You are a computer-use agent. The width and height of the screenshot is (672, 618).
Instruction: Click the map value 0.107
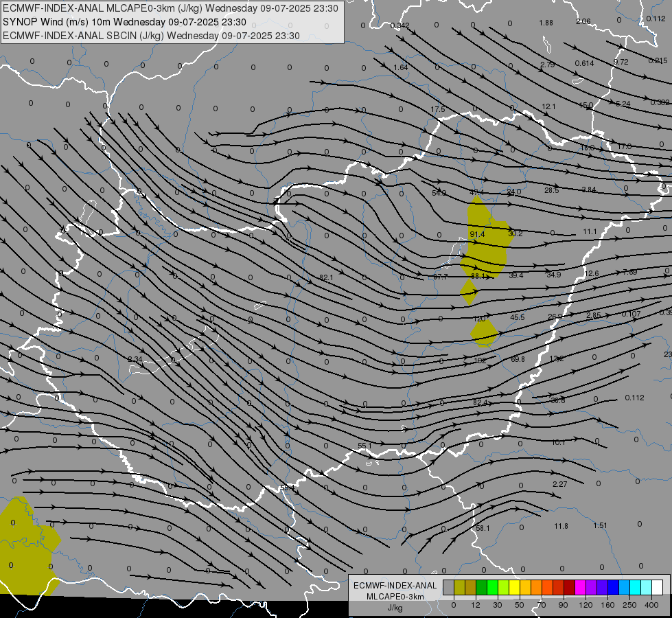pyautogui.click(x=631, y=314)
